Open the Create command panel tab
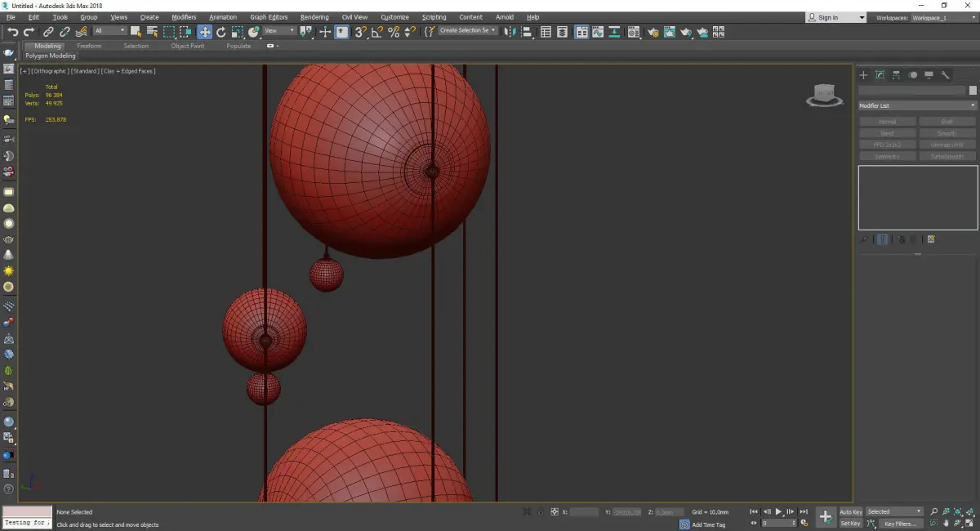The height and width of the screenshot is (531, 980). click(x=864, y=75)
